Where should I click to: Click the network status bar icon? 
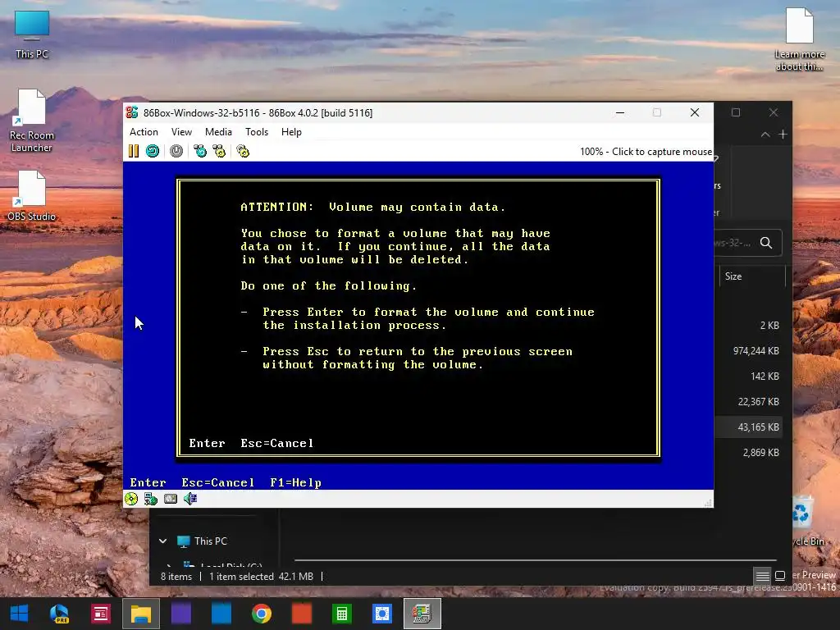pos(151,499)
